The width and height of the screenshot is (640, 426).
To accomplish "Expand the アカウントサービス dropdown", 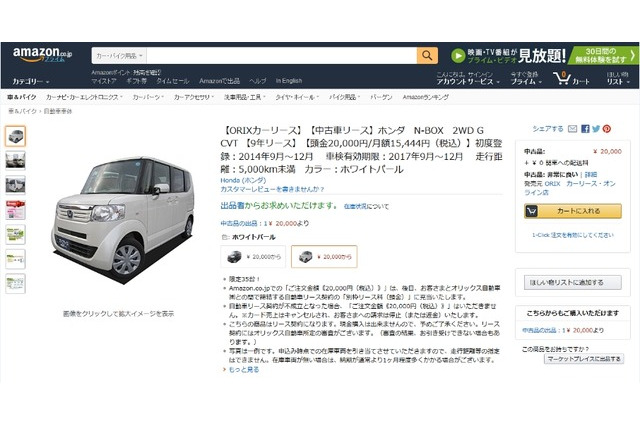I will pyautogui.click(x=468, y=82).
